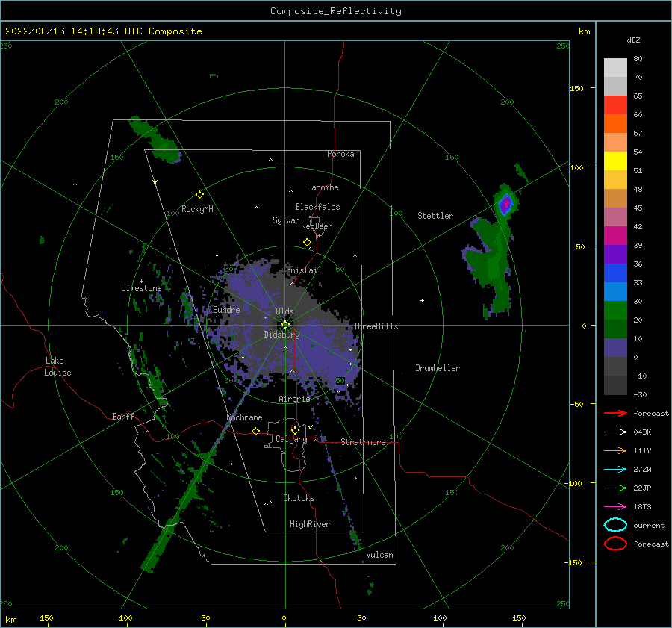Image resolution: width=672 pixels, height=628 pixels.
Task: Select yellow diamond marker above Calgary label
Action: pyautogui.click(x=295, y=430)
